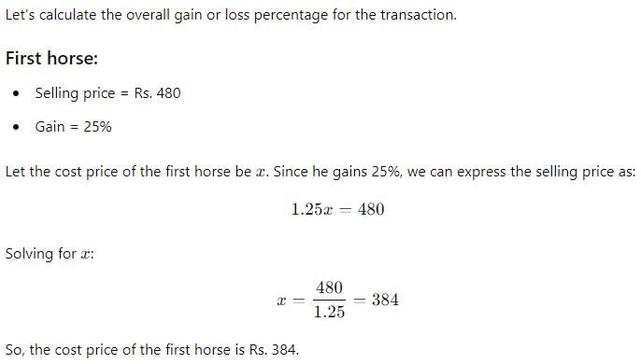Viewport: 641px width, 364px height.
Task: Click the word 'transaction' in the first line
Action: click(x=417, y=15)
